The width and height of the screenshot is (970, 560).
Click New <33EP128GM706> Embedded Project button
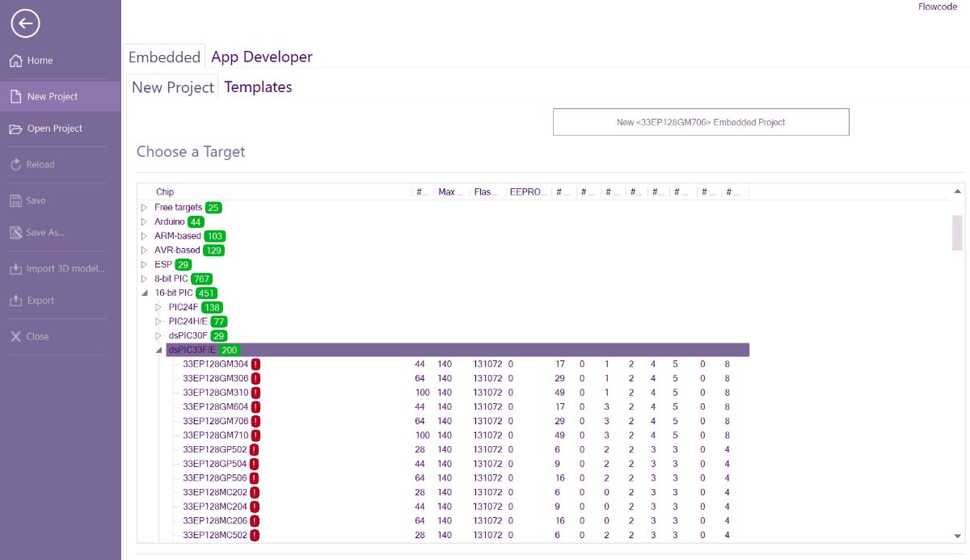[701, 122]
